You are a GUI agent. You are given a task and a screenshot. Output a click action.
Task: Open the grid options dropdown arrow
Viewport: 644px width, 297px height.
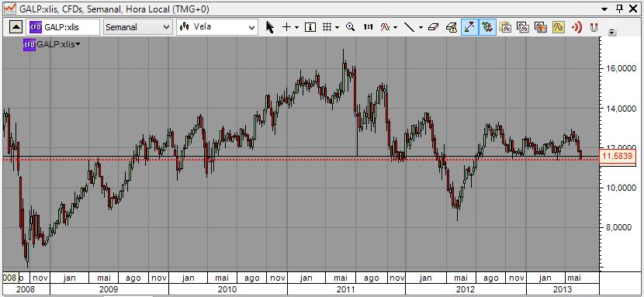click(x=338, y=27)
